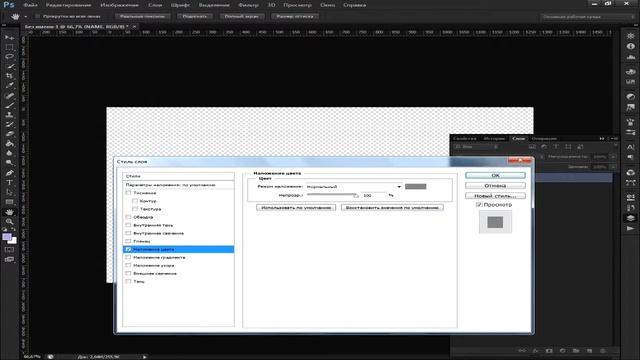Open the Hand tool preset picker arrow
The width and height of the screenshot is (640, 360).
[25, 17]
